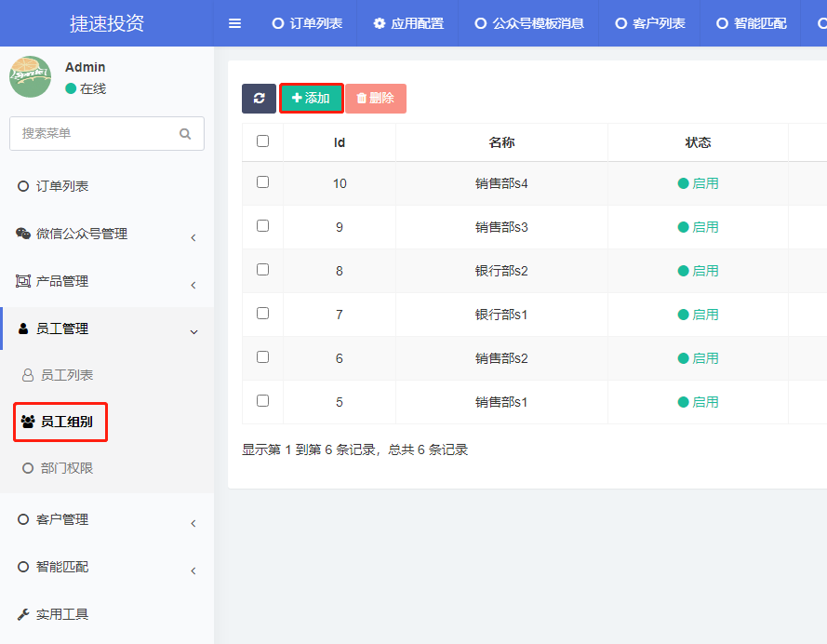Click the Admin username text
Screen dimensions: 827x644
point(86,67)
